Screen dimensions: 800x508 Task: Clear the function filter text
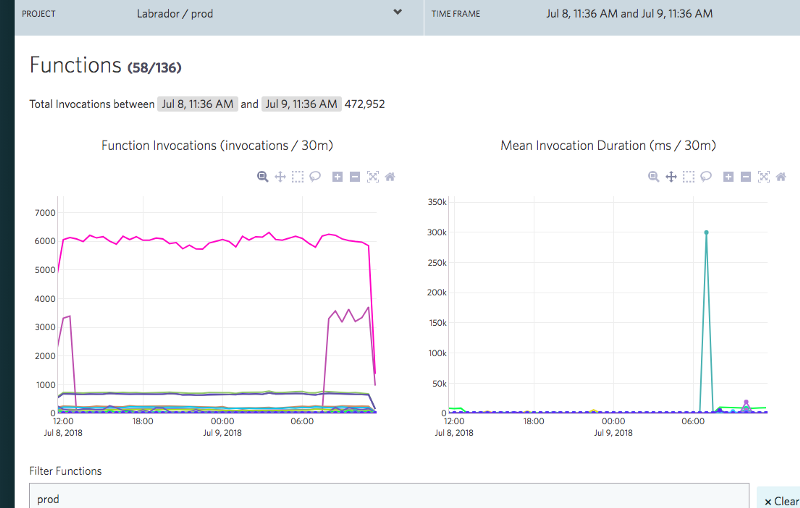tap(779, 500)
